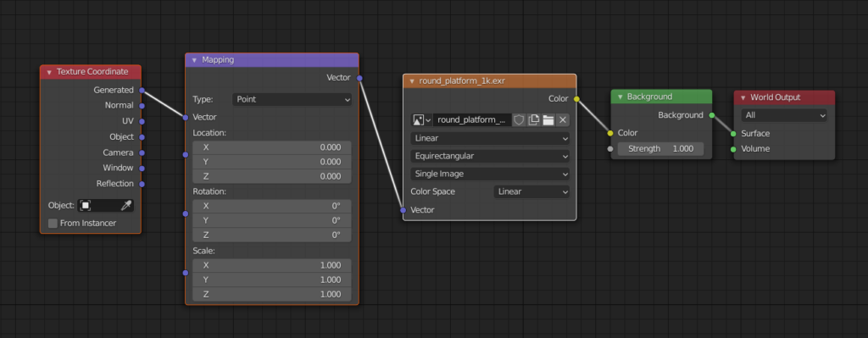Click the Background Color input socket

[610, 133]
